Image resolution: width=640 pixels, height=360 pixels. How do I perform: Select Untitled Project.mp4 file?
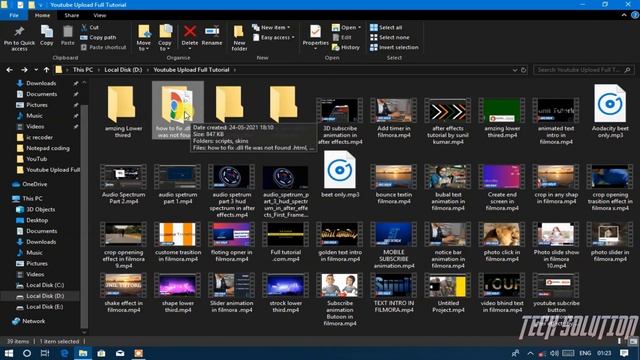(x=448, y=293)
